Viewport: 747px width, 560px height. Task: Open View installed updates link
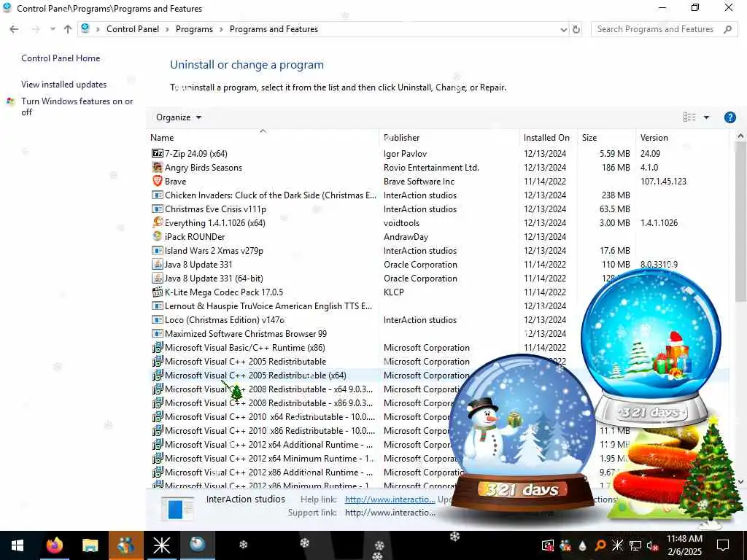(64, 85)
